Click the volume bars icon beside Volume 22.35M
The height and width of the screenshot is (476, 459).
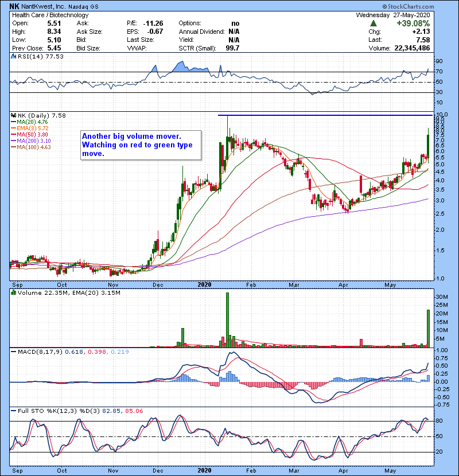coord(13,292)
